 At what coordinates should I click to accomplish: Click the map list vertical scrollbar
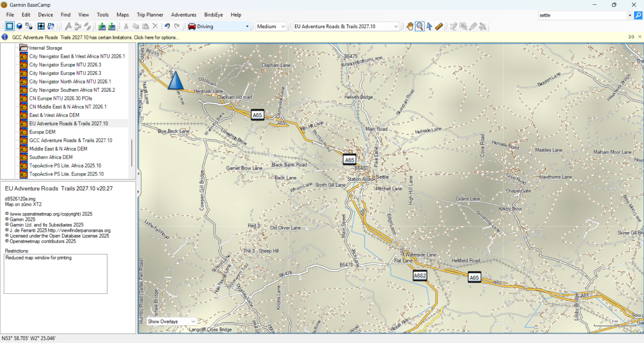click(132, 153)
